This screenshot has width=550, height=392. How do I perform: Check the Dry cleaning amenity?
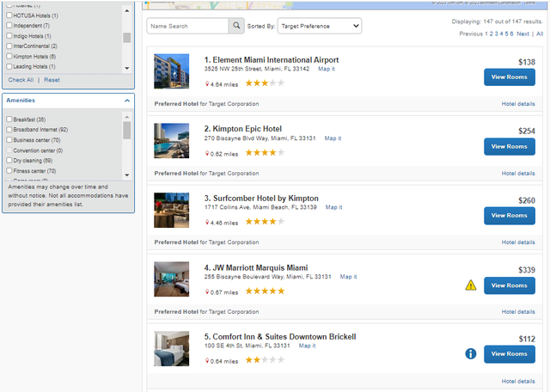[x=9, y=161]
